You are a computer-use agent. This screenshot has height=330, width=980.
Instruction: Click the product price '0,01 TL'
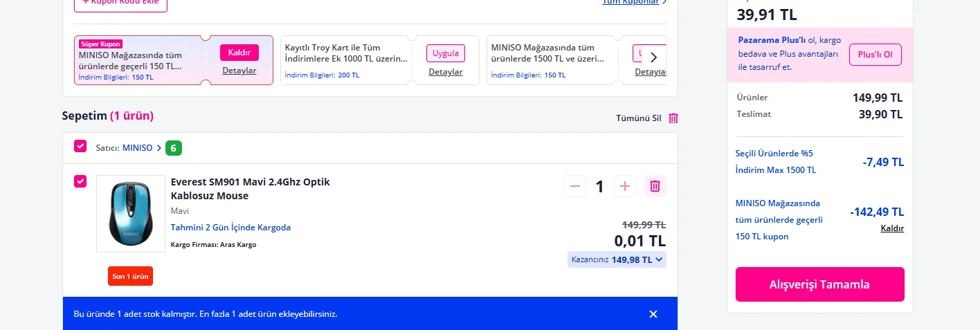point(640,241)
